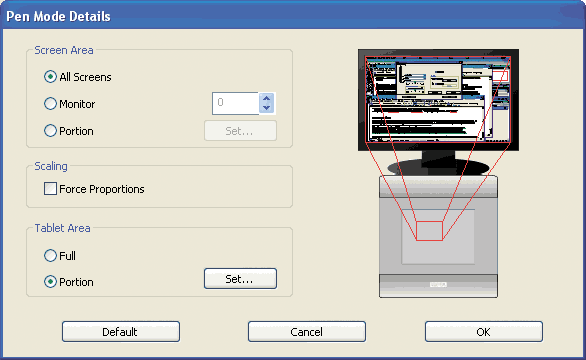The image size is (586, 360).
Task: Click the red tablet area rectangle in the preview
Action: click(x=429, y=231)
